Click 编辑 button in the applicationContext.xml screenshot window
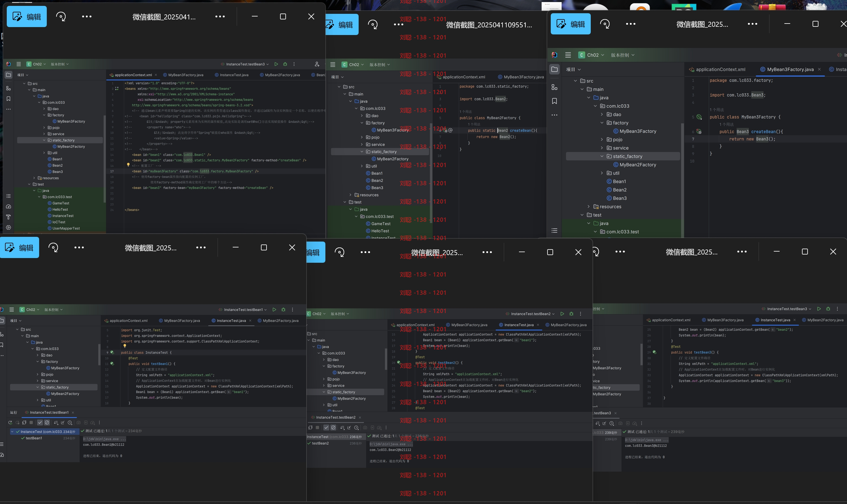This screenshot has width=847, height=504. (26, 16)
